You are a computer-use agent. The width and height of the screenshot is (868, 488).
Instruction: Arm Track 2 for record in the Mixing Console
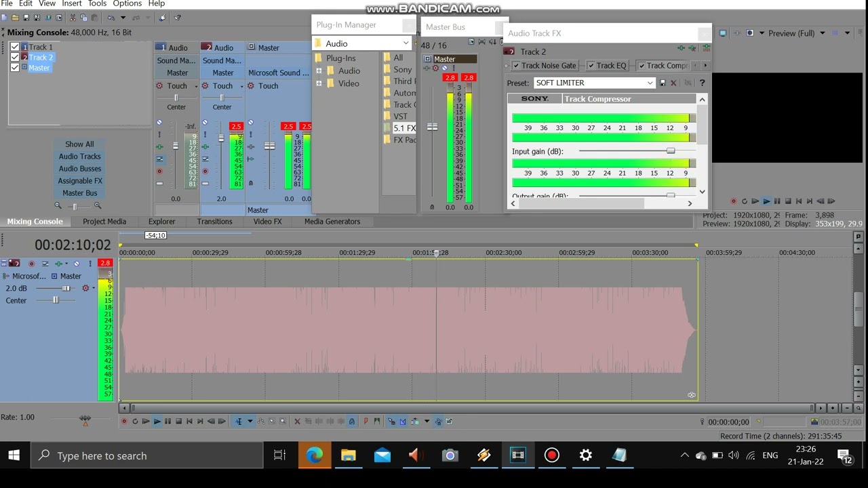205,171
